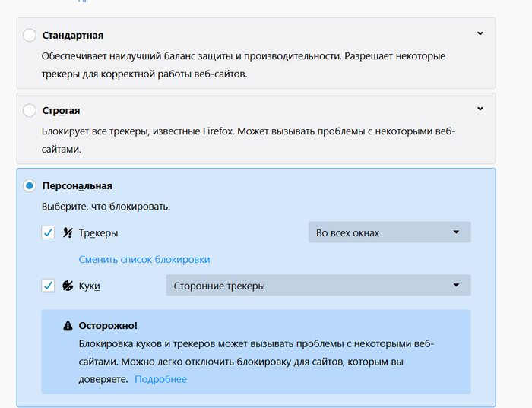Uncheck the Трекеры checkbox
Viewport: 532px width, 408px height.
coord(48,233)
